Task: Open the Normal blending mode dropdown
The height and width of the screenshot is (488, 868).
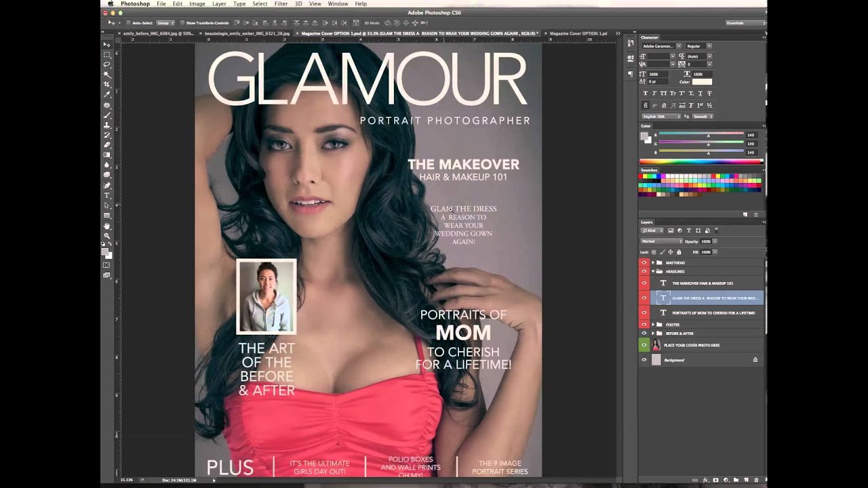Action: (x=662, y=241)
